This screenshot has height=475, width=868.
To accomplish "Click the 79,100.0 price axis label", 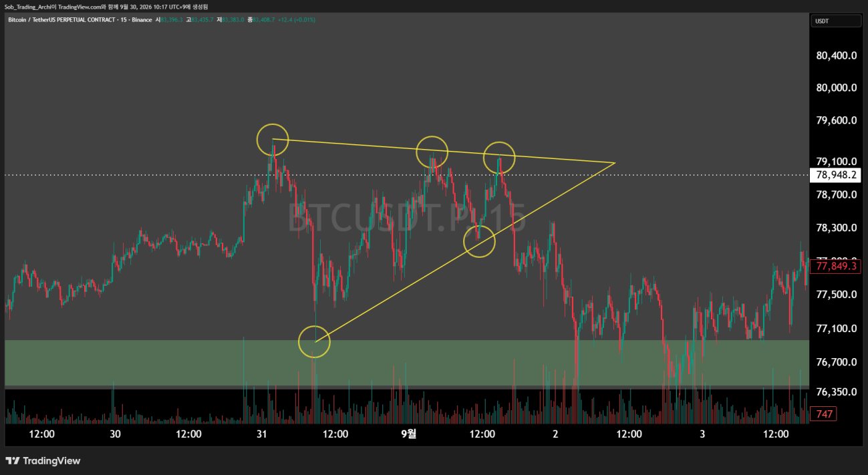I will tap(837, 161).
